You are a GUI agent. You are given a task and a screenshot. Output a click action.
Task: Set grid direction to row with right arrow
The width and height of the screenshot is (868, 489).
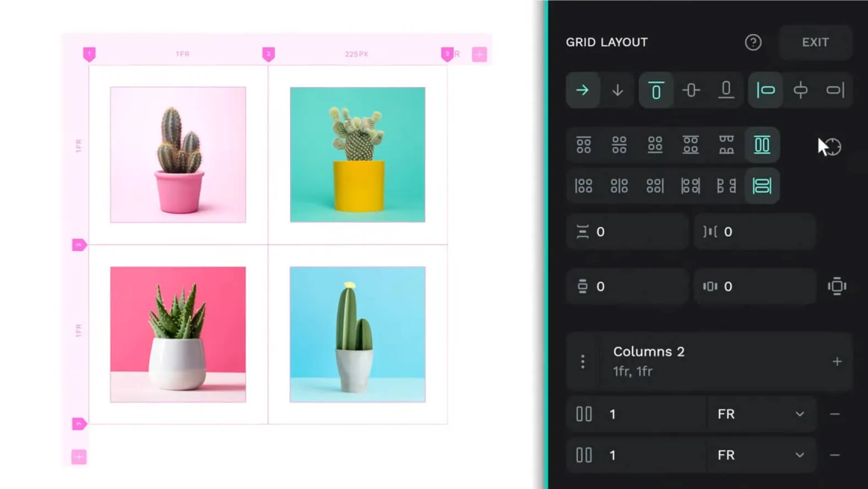coord(583,90)
